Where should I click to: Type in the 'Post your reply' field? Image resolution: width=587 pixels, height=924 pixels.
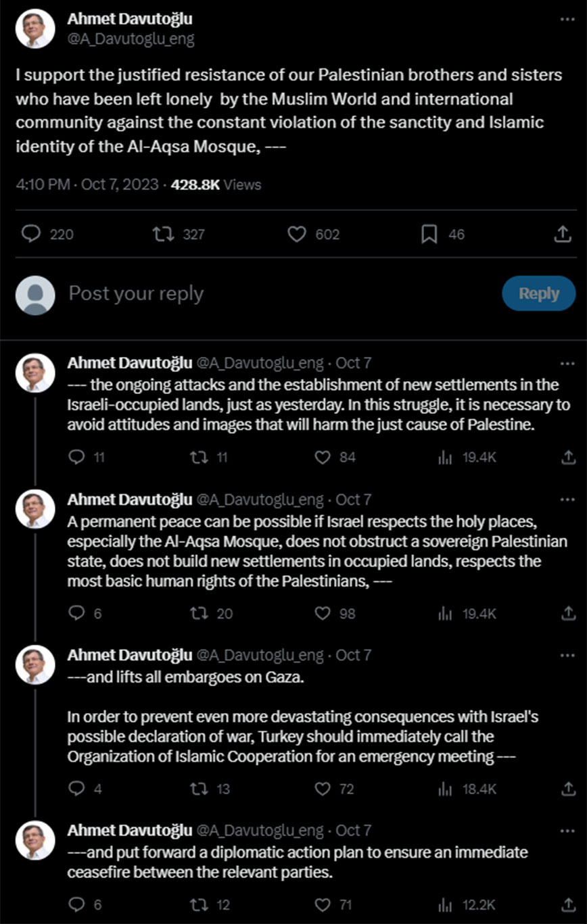point(271,294)
